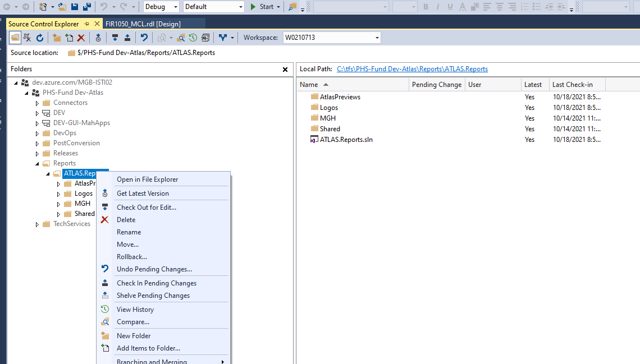Click the New Folder toolbar icon
Screen dimensions: 640x364
[57, 38]
